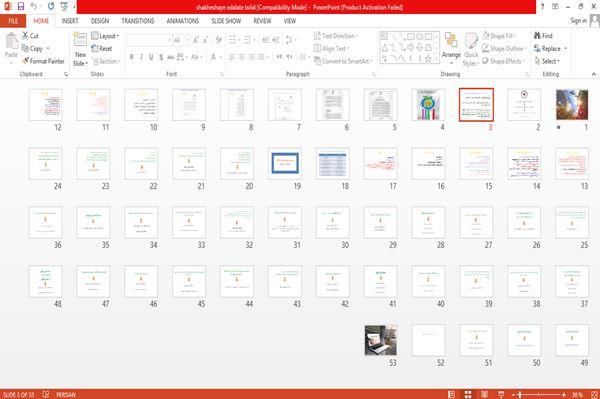Switch to the INSERT tab
The height and width of the screenshot is (399, 600).
point(70,21)
